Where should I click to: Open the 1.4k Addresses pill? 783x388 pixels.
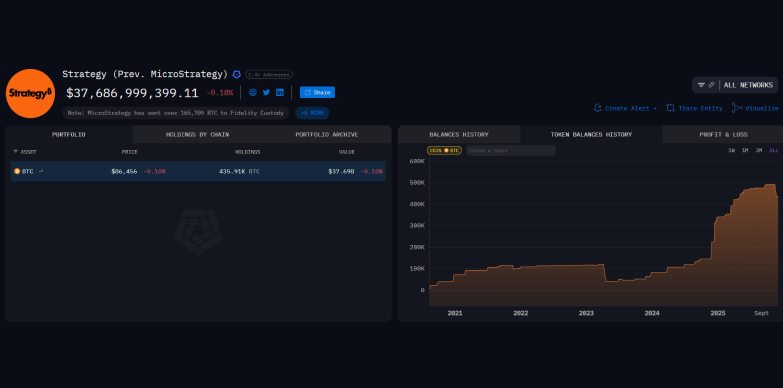coord(269,74)
